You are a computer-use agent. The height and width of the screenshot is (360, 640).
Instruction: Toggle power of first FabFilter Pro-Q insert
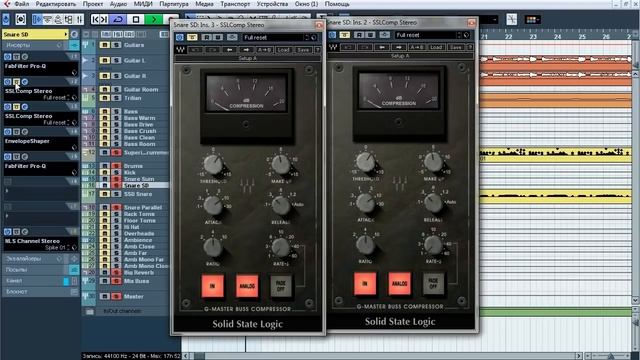tap(7, 57)
